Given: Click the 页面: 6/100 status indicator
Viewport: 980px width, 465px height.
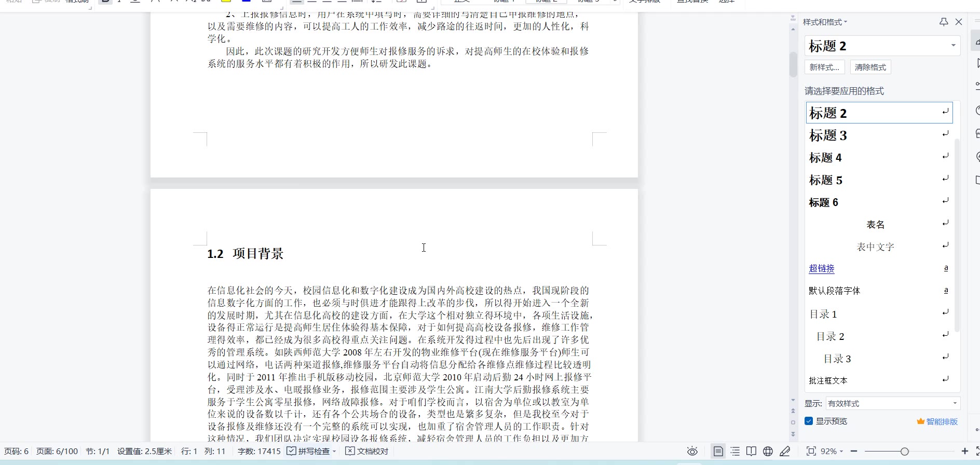Looking at the screenshot, I should (57, 451).
